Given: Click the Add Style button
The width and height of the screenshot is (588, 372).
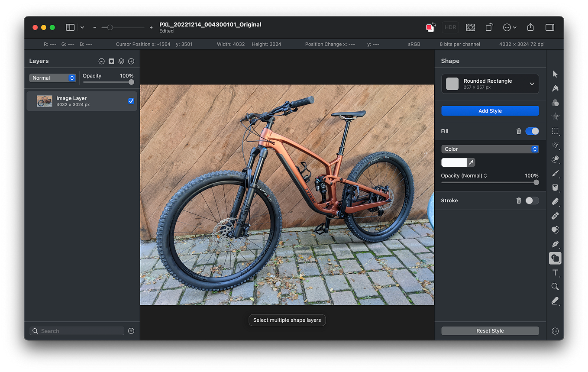Looking at the screenshot, I should point(490,110).
